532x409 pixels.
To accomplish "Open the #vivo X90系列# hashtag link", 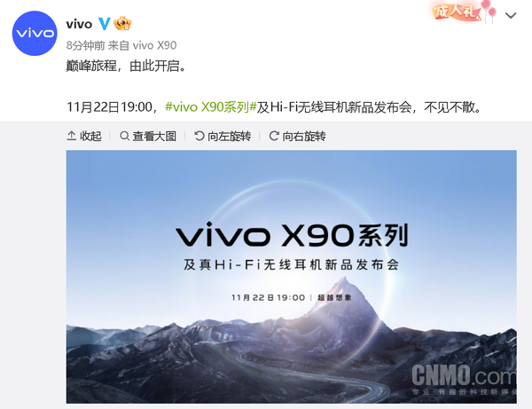I will click(210, 107).
